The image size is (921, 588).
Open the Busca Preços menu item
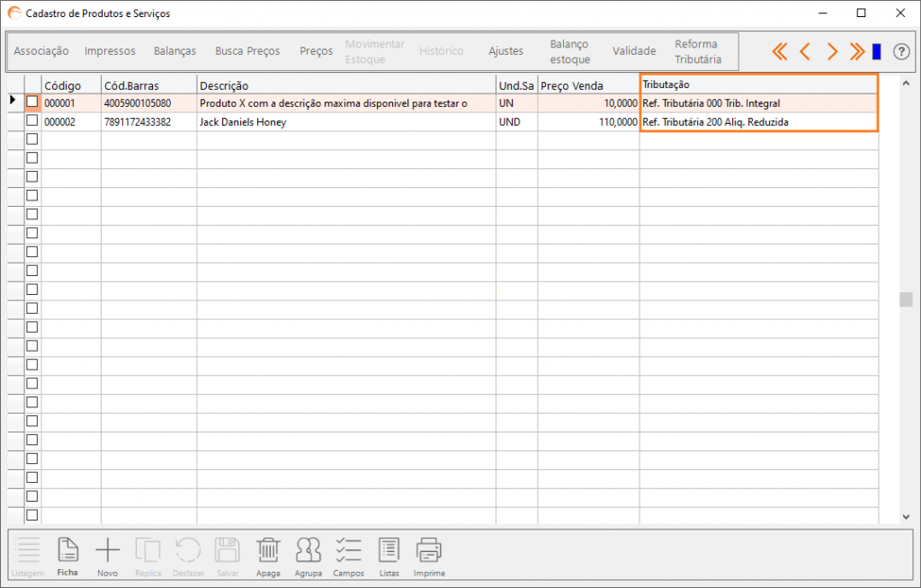point(247,51)
